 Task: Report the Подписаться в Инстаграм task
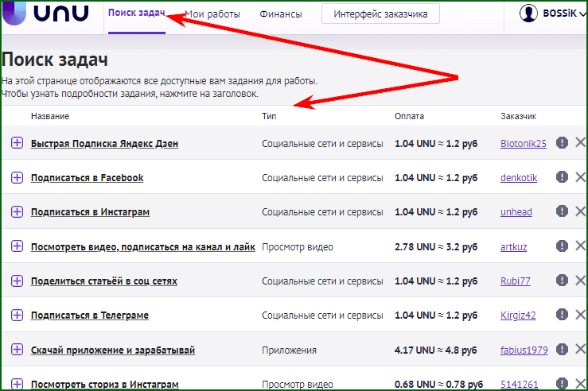tap(562, 211)
